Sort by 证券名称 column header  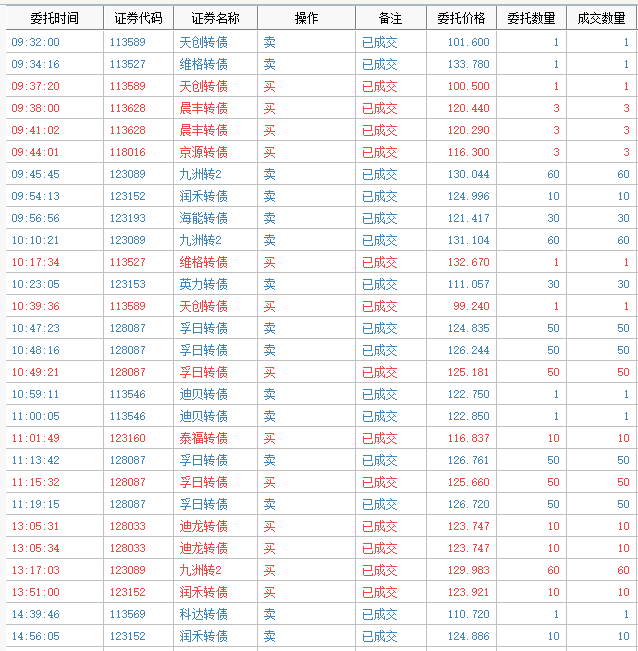click(215, 18)
